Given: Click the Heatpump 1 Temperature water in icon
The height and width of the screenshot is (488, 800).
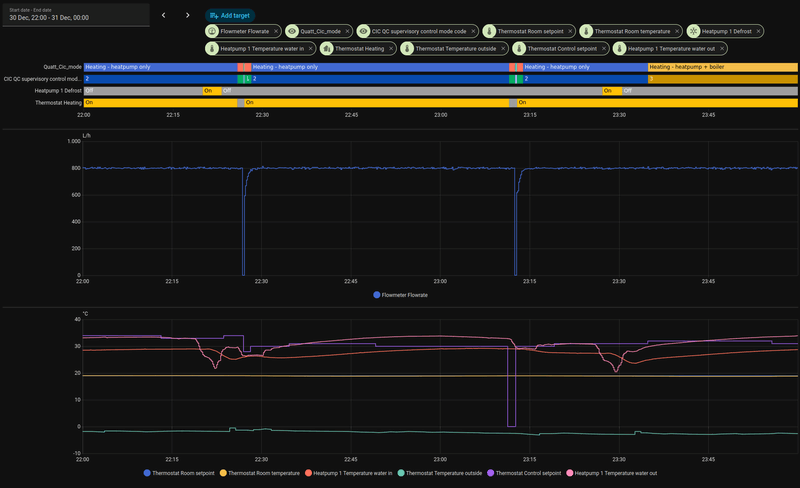Looking at the screenshot, I should pyautogui.click(x=212, y=48).
